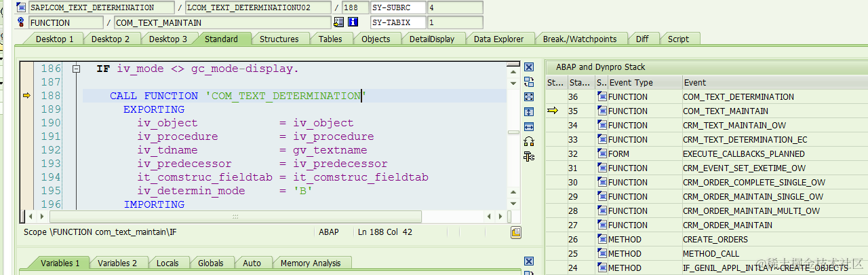Switch to Locals tab
868x275 pixels.
tap(167, 263)
